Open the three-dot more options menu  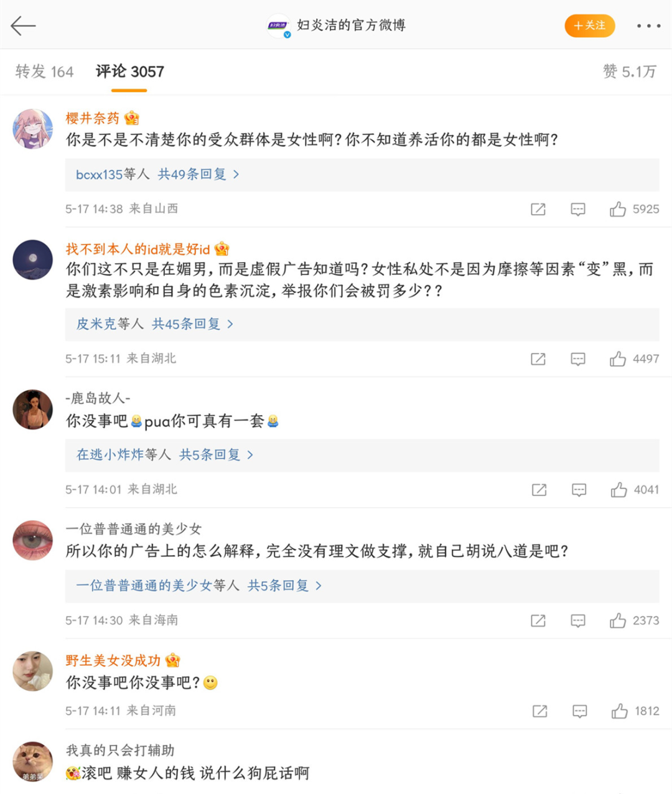648,26
